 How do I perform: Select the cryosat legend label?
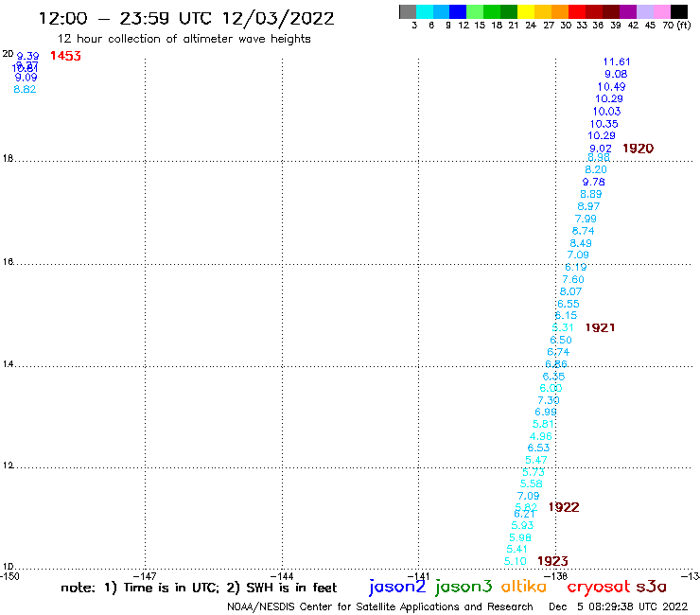click(x=598, y=587)
